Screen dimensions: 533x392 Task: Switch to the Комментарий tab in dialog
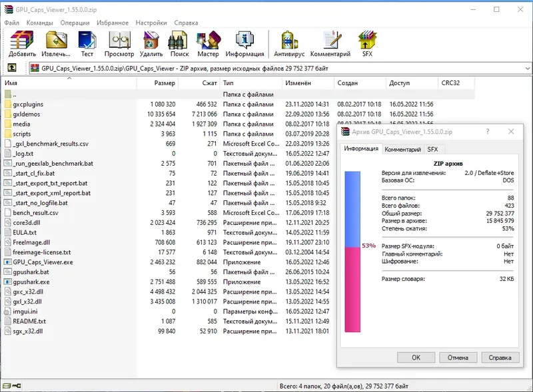tap(403, 150)
